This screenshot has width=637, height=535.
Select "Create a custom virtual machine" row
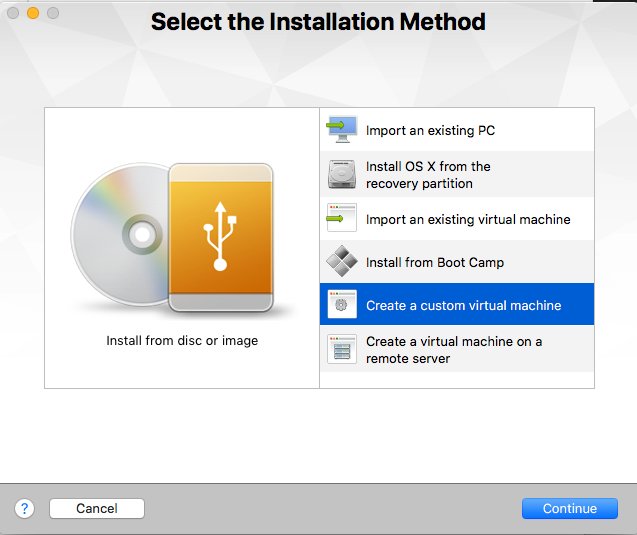pos(464,305)
